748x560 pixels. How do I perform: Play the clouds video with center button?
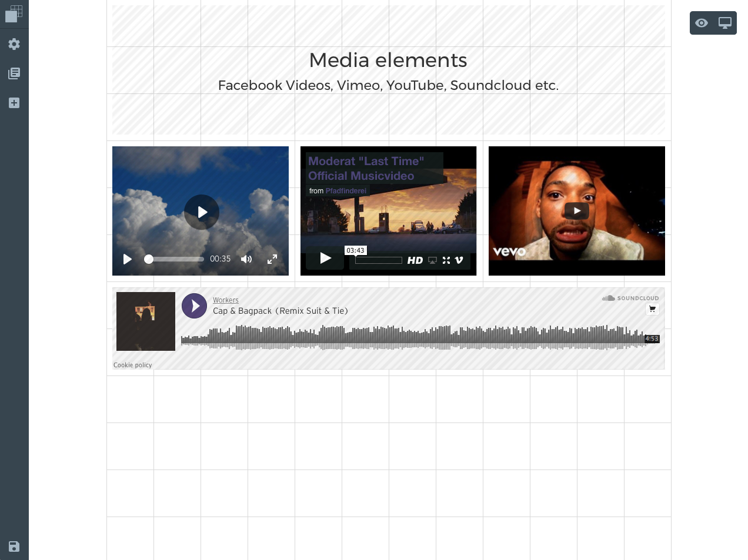tap(202, 212)
